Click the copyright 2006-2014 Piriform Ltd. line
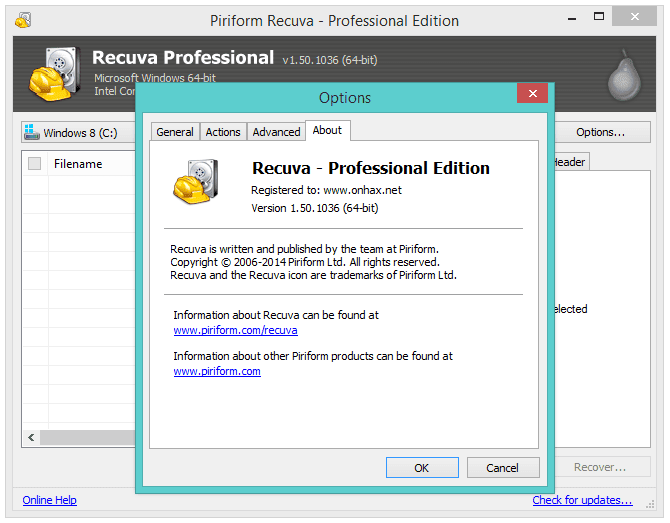The image size is (670, 523). click(305, 262)
